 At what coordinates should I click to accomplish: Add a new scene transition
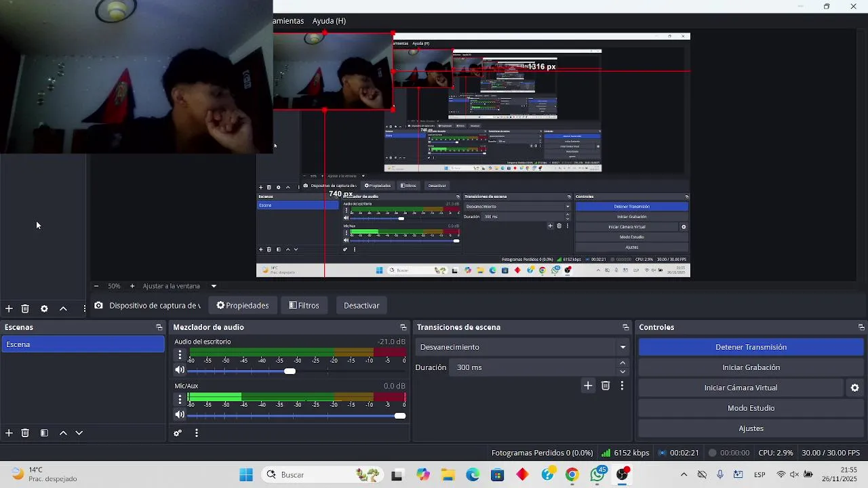pos(588,386)
